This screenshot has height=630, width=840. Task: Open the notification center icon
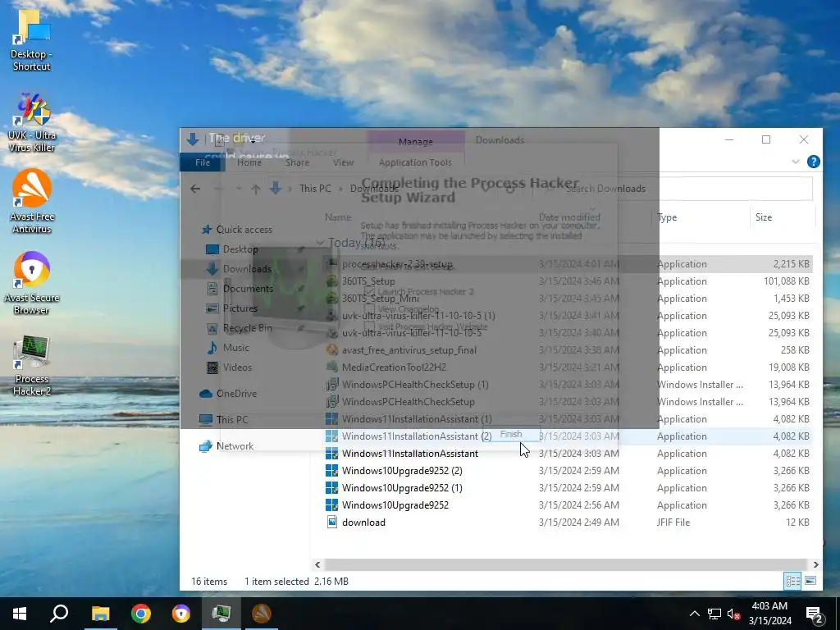815,614
